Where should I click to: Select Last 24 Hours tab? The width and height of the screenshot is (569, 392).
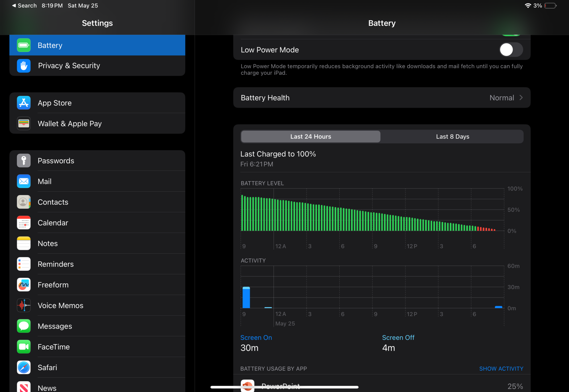click(x=310, y=137)
